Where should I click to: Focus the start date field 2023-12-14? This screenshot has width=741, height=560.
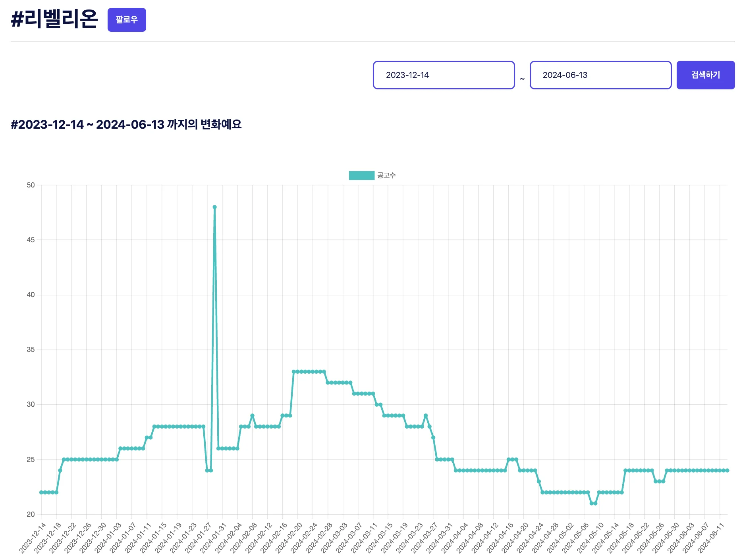(x=444, y=75)
